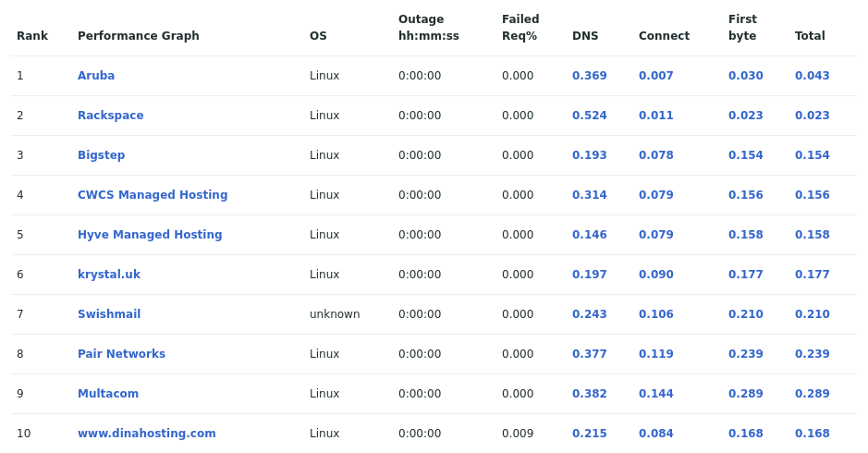Click Hyve Managed Hosting's DNS value 0.146

coord(589,235)
